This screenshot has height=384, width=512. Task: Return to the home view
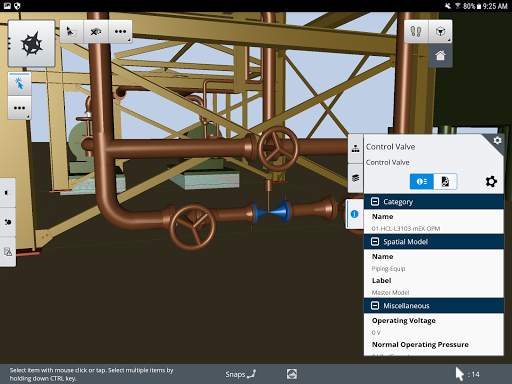(440, 55)
